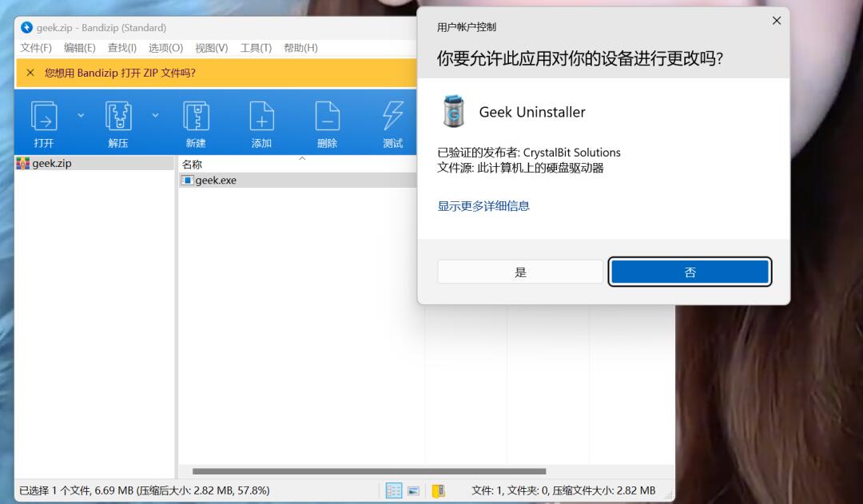Open the 编辑(E) menu

click(x=80, y=48)
